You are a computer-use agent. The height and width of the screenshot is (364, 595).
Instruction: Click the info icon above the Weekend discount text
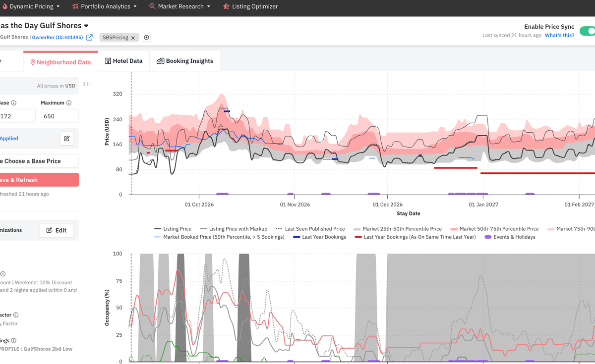click(x=3, y=274)
